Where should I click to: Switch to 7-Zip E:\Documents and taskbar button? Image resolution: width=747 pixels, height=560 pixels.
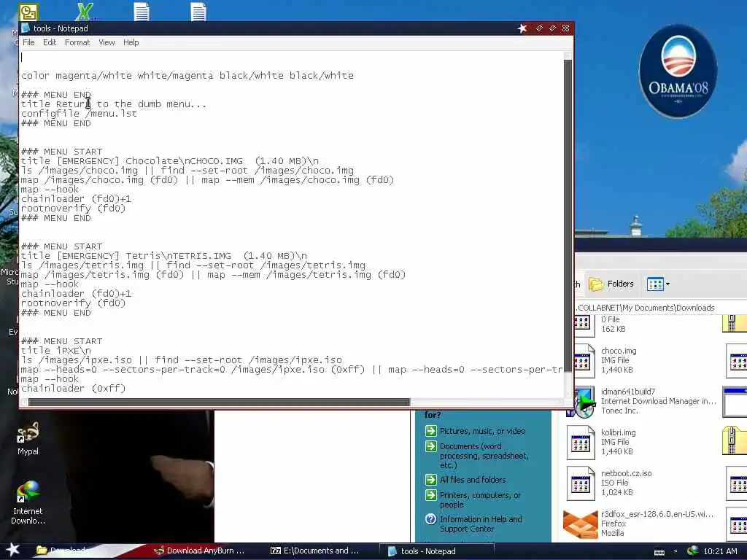(x=315, y=551)
